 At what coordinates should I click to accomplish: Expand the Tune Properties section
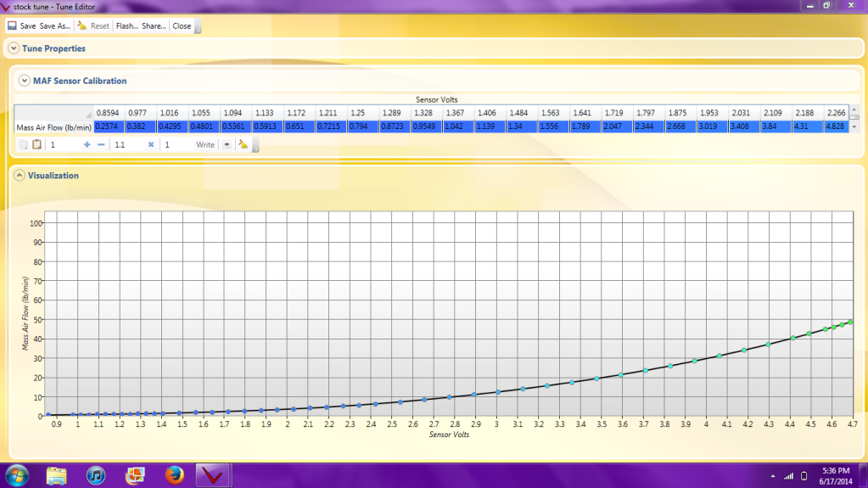pyautogui.click(x=14, y=48)
